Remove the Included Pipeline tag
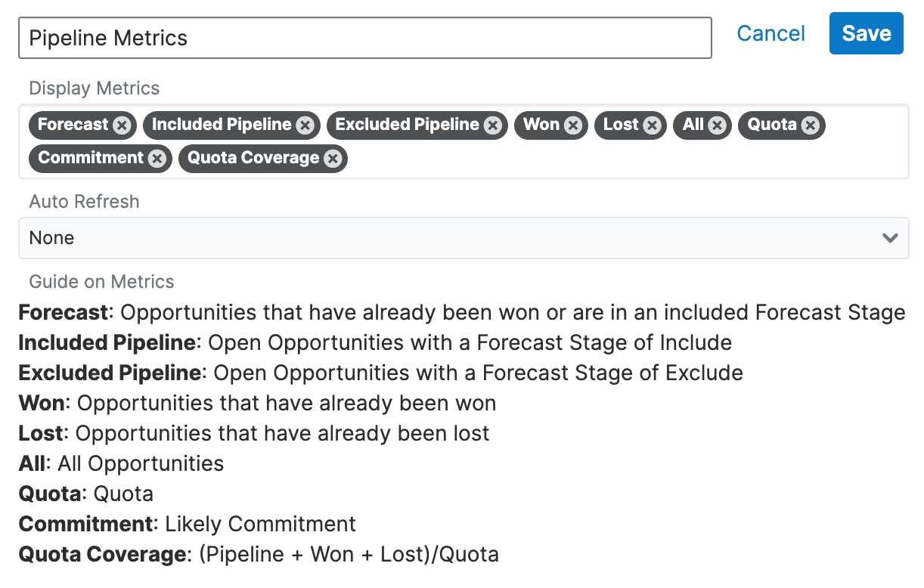This screenshot has width=924, height=588. click(x=305, y=125)
